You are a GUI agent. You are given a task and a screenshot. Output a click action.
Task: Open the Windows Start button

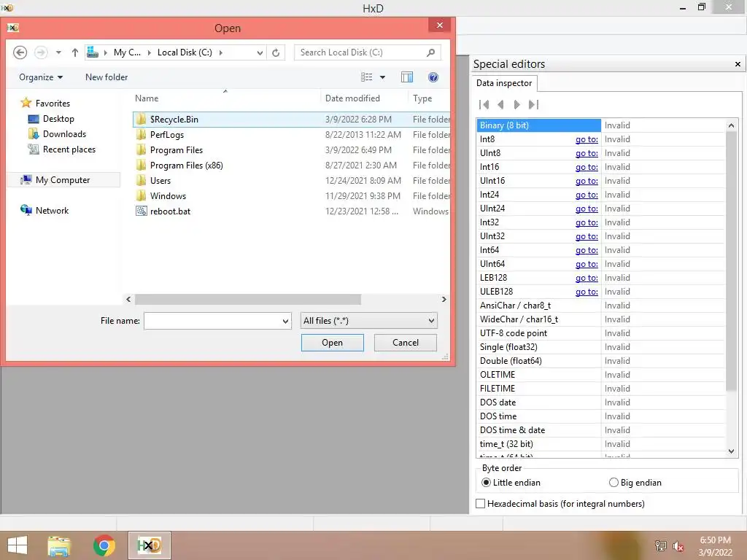tap(18, 545)
